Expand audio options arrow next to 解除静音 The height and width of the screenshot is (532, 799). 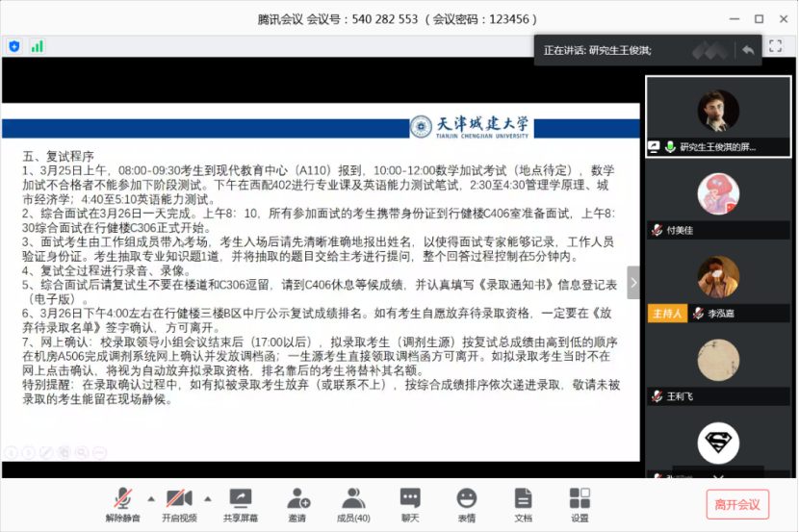coord(151,499)
